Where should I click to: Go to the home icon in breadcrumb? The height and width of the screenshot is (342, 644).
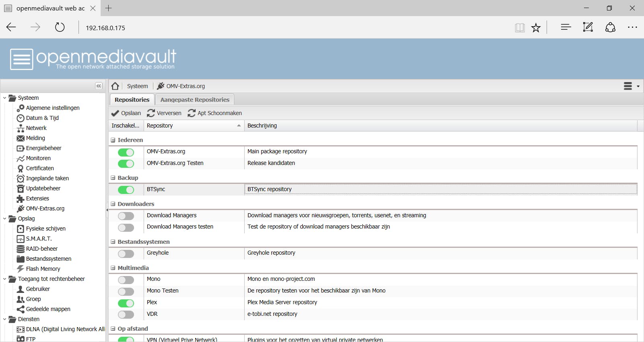pyautogui.click(x=115, y=86)
